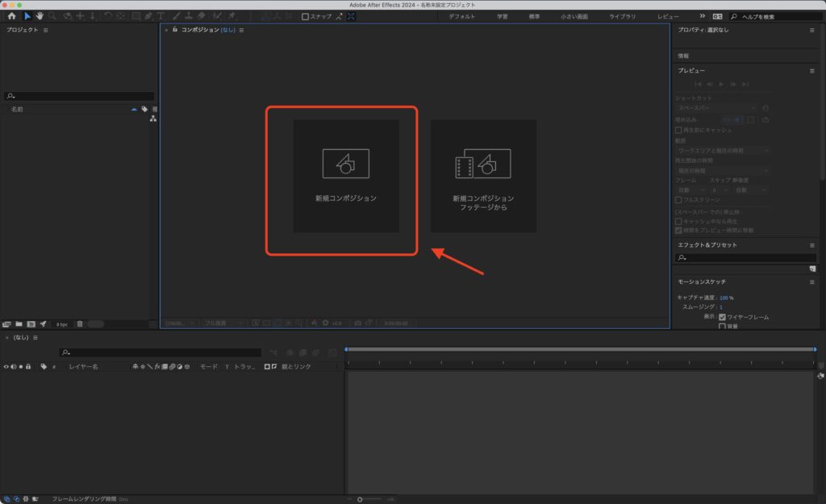Click the fx effects switch column icon
This screenshot has height=504, width=826.
157,367
